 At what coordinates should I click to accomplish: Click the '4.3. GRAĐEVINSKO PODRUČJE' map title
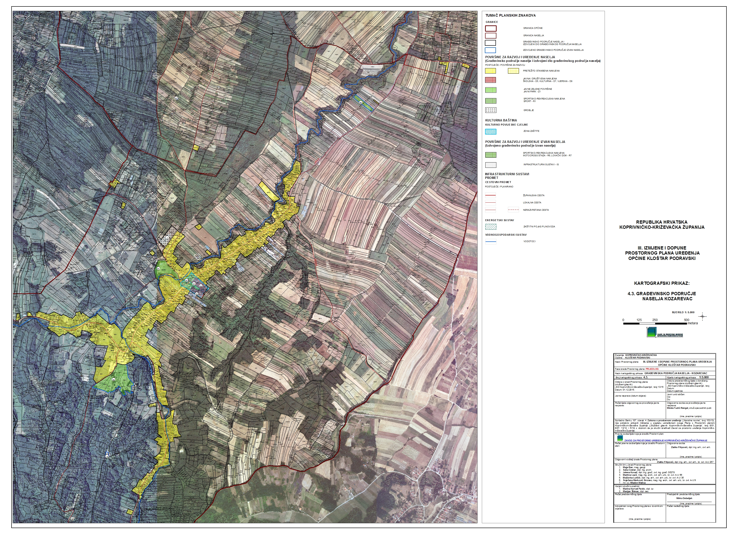coord(662,294)
